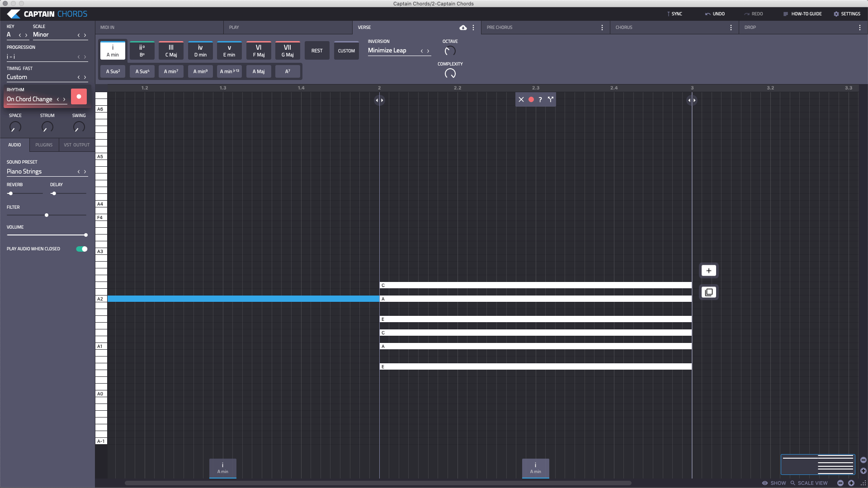Click the Space knob
Image resolution: width=868 pixels, height=488 pixels.
coord(15,127)
